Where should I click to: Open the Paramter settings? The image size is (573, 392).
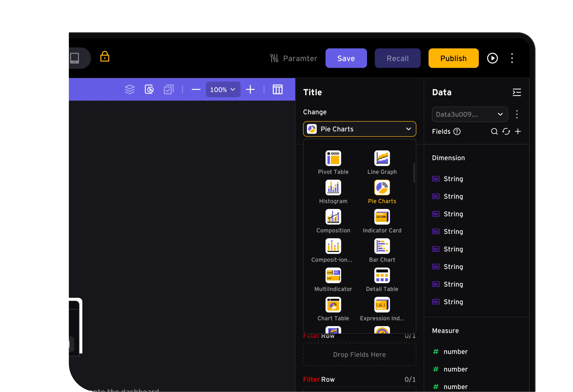click(293, 58)
